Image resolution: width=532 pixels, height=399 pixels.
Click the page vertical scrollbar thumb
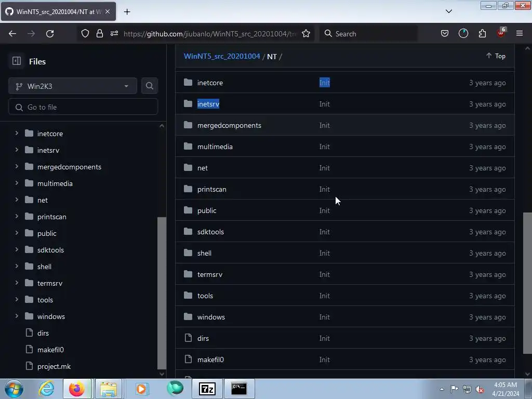(527, 283)
